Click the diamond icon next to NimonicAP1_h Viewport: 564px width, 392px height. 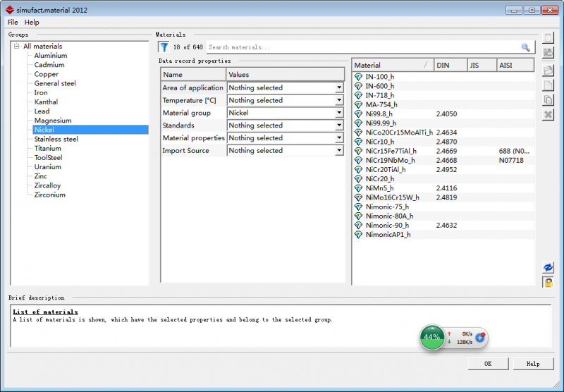[358, 235]
